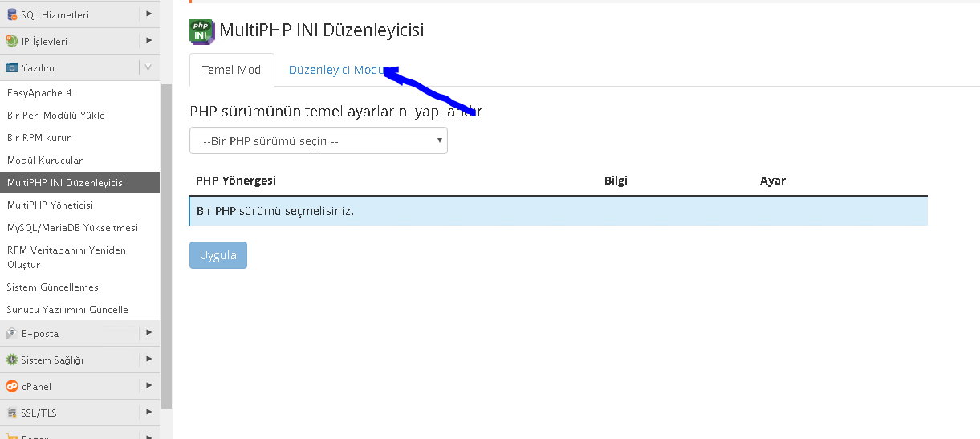
Task: Expand the E-posta menu arrow
Action: (148, 332)
